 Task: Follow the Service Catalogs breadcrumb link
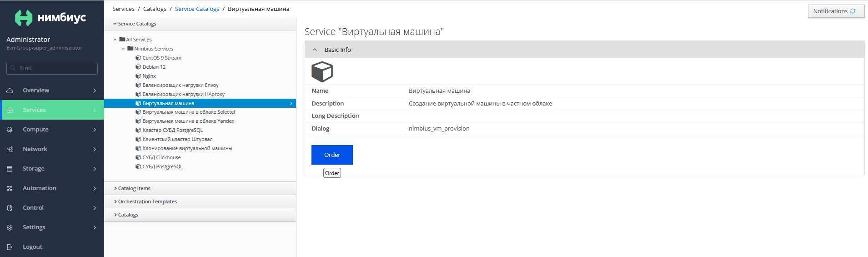(x=197, y=9)
